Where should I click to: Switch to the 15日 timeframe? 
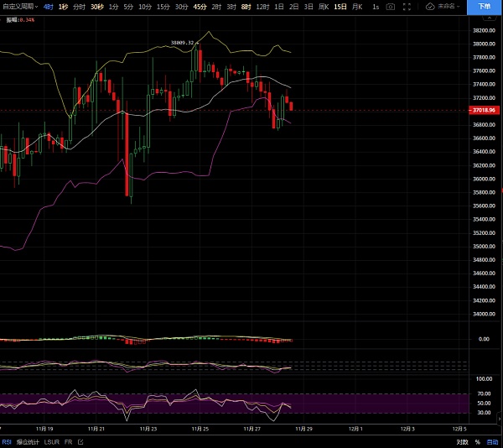(340, 6)
